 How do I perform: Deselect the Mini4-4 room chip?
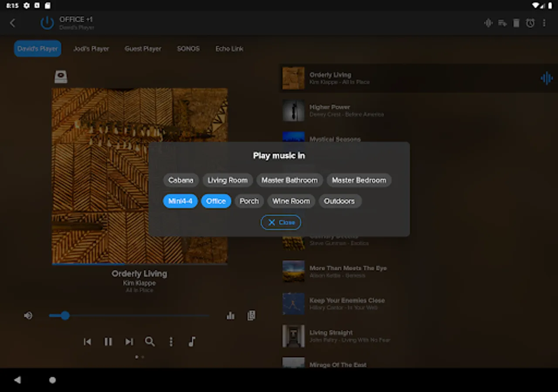[x=180, y=201]
